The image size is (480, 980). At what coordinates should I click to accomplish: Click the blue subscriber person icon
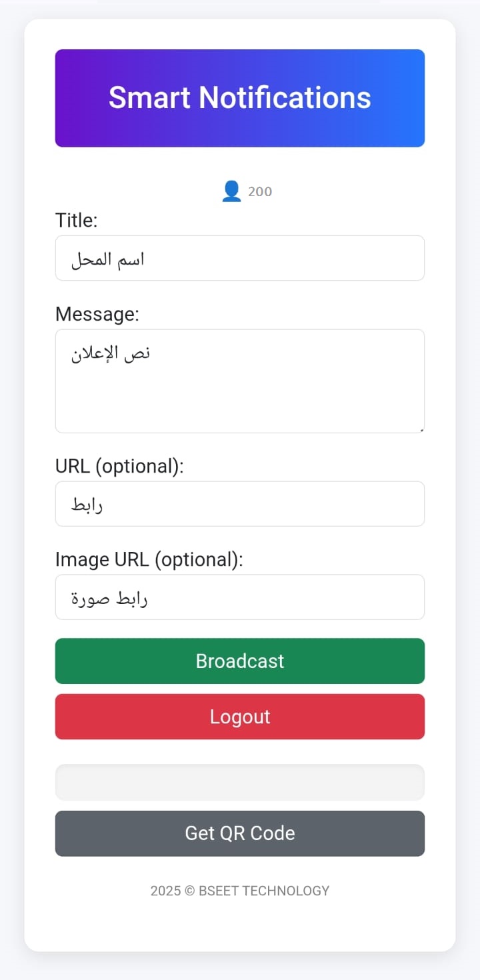231,190
